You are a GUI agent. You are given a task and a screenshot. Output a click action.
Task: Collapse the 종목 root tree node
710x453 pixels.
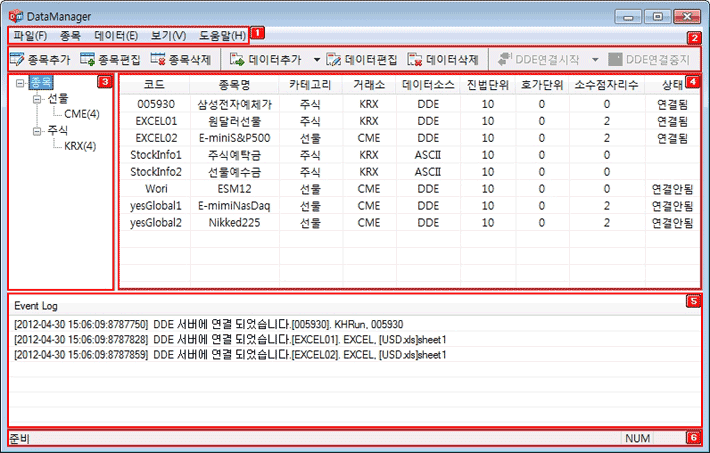[x=20, y=83]
